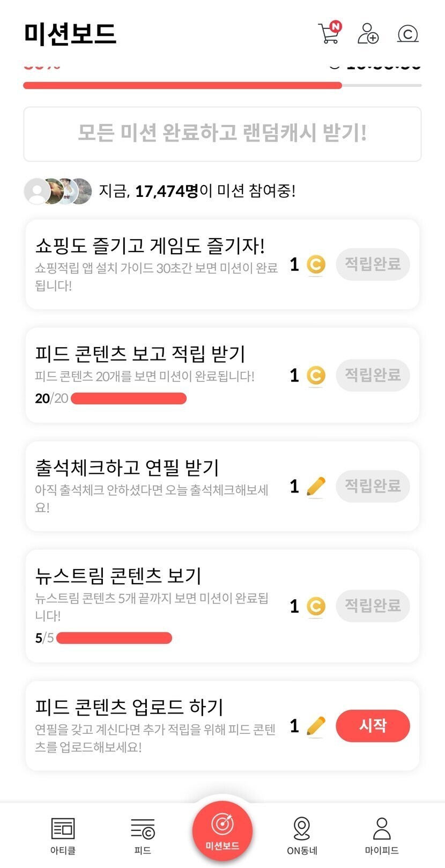The width and height of the screenshot is (445, 868).
Task: Open the shopping cart icon
Action: [329, 33]
